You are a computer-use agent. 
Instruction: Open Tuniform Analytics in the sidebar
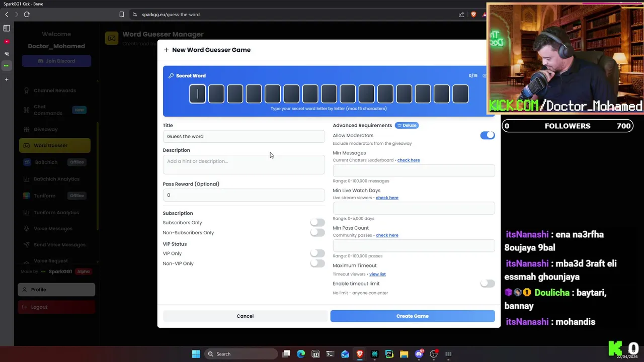pos(55,213)
